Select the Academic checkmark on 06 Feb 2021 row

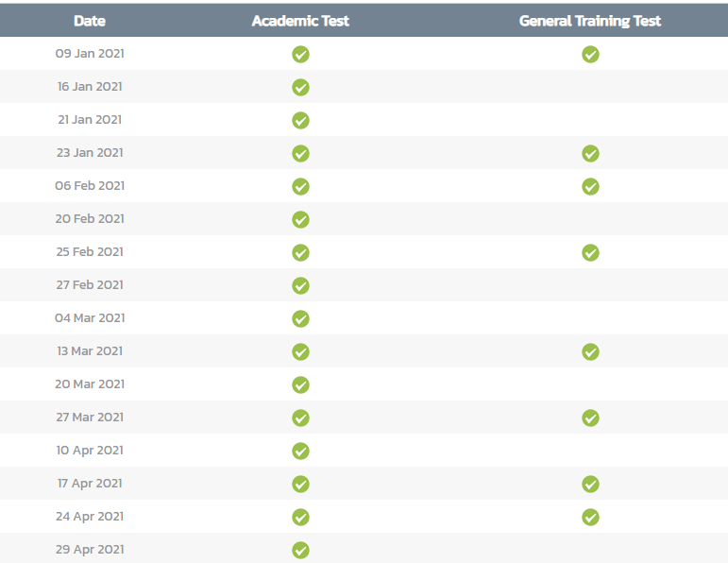pyautogui.click(x=300, y=186)
